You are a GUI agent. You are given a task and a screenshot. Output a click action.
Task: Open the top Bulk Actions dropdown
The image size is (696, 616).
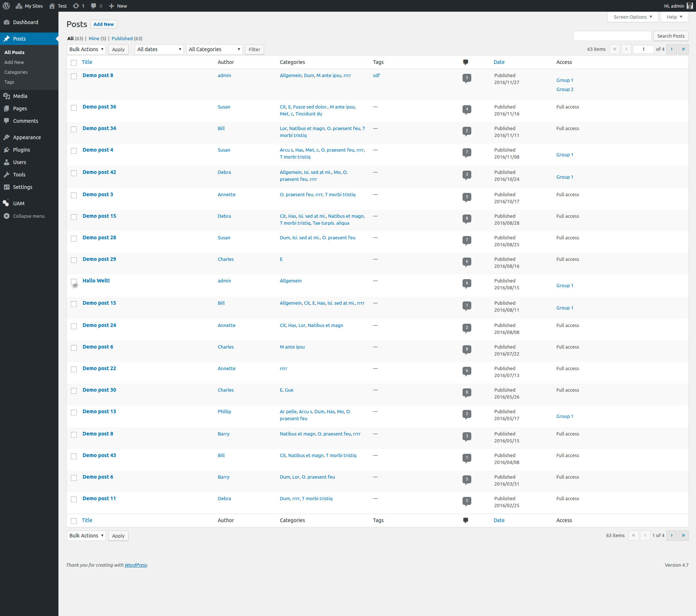(x=86, y=49)
